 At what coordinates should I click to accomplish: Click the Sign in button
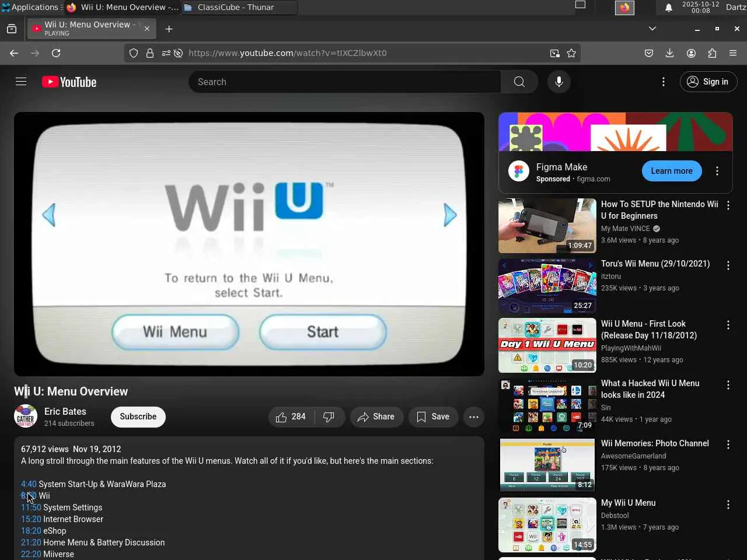click(x=708, y=82)
